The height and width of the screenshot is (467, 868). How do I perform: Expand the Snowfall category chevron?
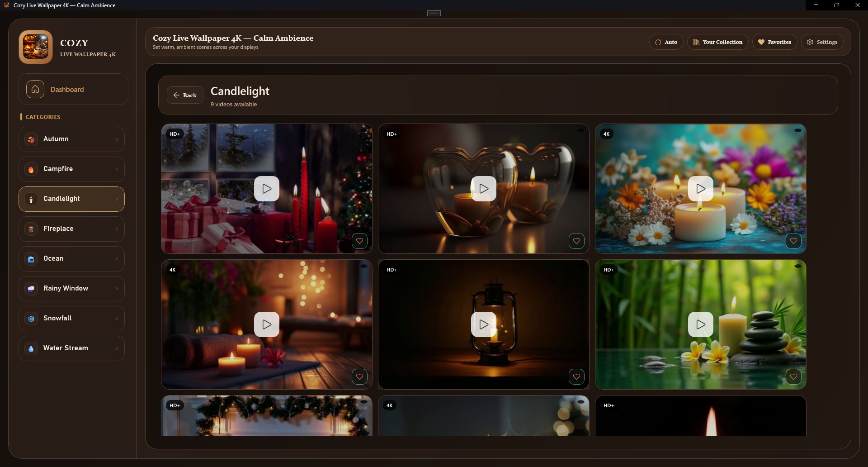[117, 319]
